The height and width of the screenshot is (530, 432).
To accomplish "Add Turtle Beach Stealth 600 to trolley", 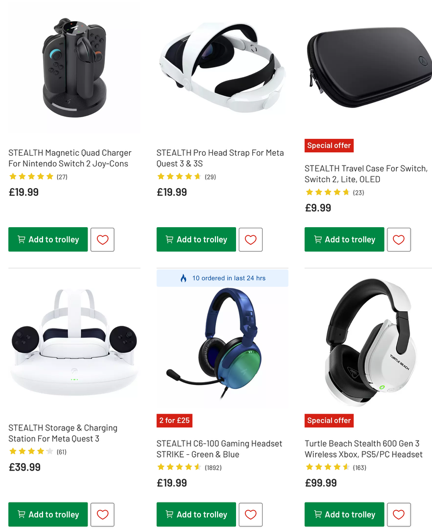I will [344, 514].
